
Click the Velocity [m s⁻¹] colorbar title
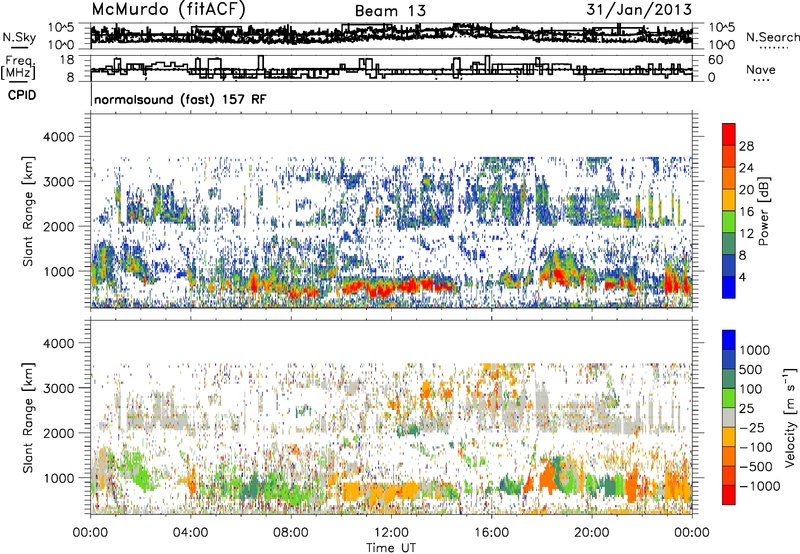[x=790, y=417]
